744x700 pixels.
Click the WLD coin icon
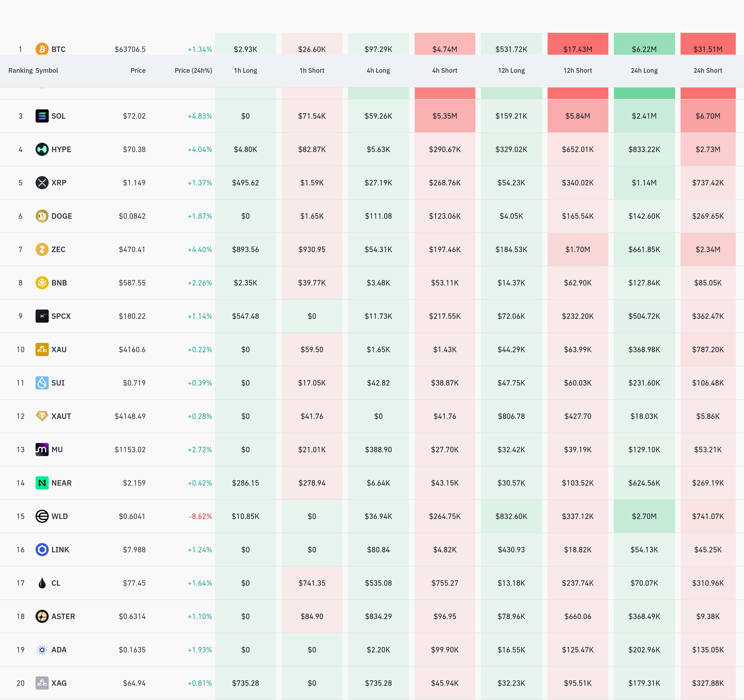pos(42,516)
